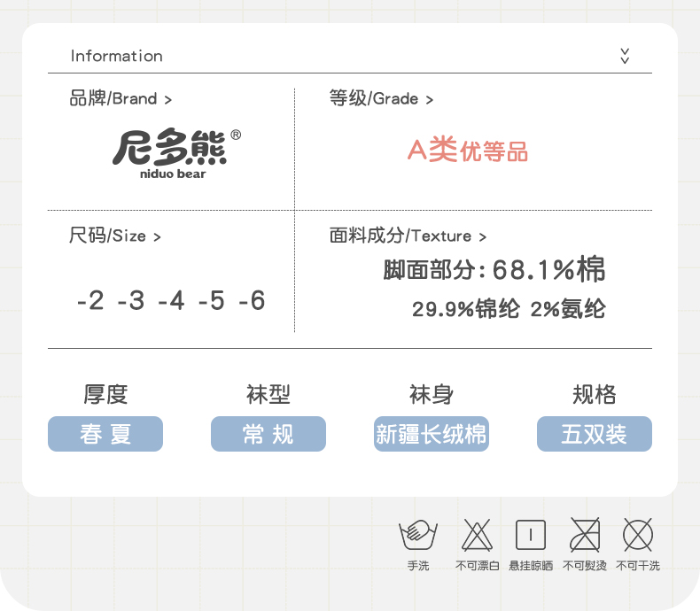
Task: Click the 厚度 label
Action: (x=105, y=394)
